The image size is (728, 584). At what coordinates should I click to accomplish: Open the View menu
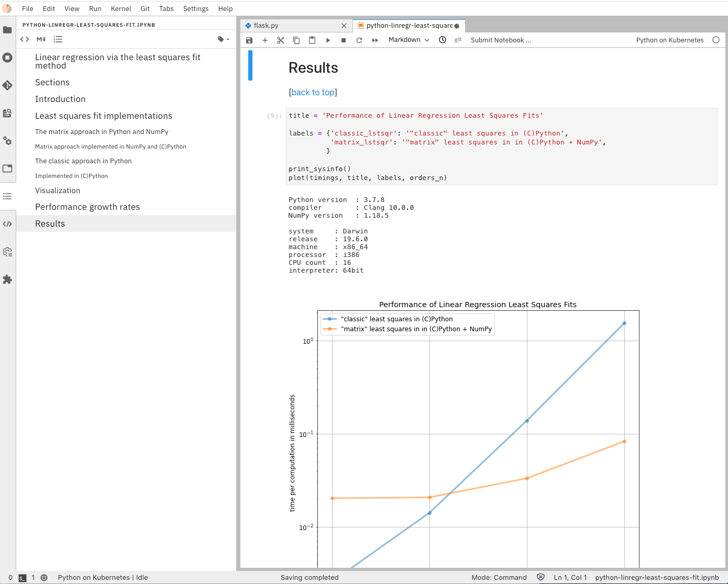coord(72,8)
